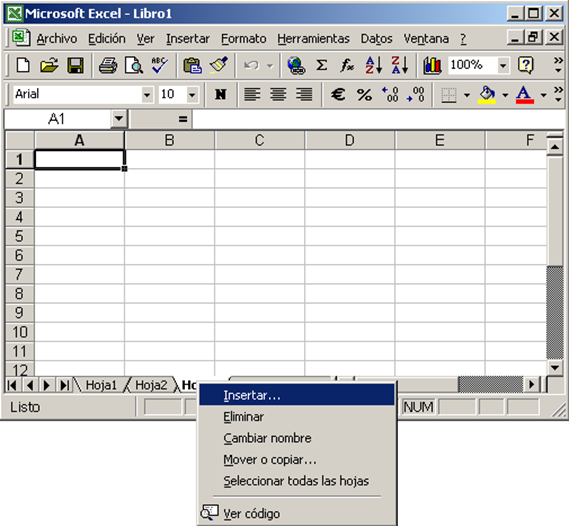Show more Standard toolbar buttons chevron

pyautogui.click(x=558, y=65)
